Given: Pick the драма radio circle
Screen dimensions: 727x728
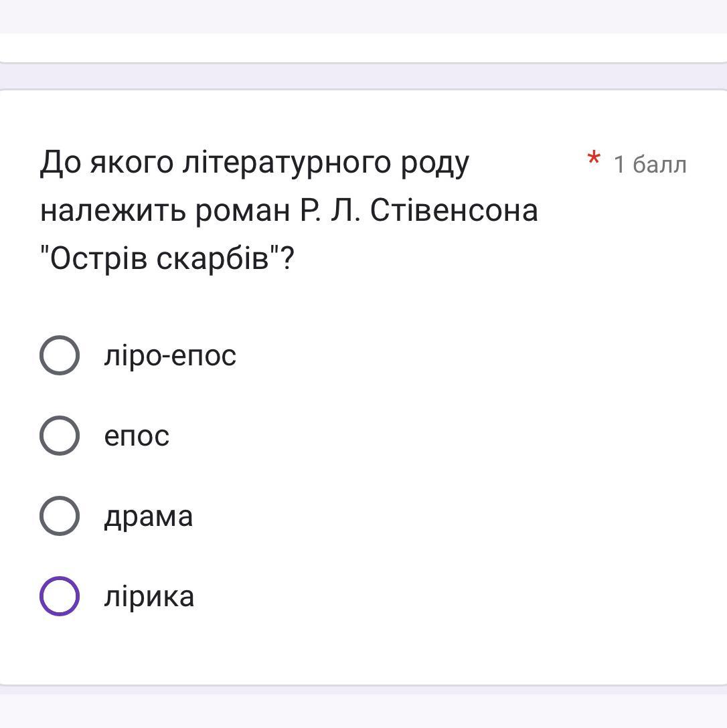Looking at the screenshot, I should 60,516.
